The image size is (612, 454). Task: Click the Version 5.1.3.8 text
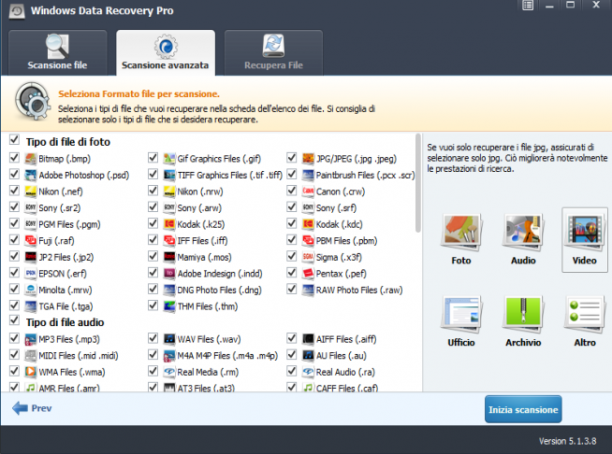568,441
